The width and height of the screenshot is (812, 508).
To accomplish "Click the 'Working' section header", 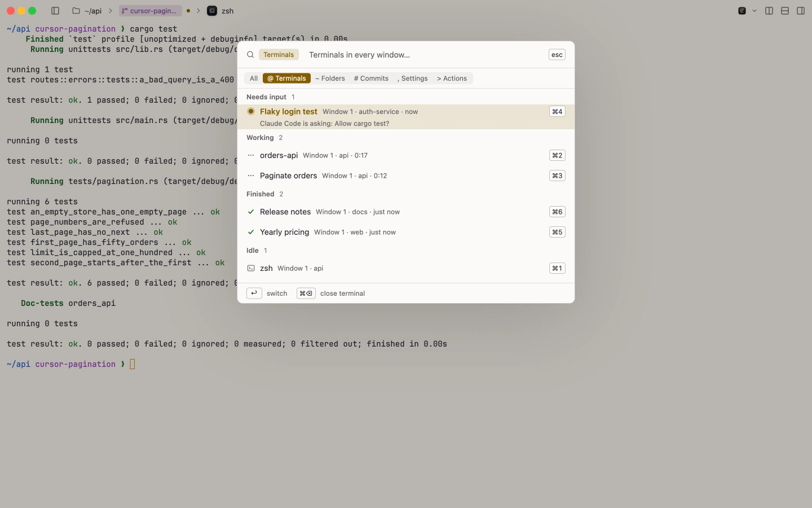I will tap(260, 138).
